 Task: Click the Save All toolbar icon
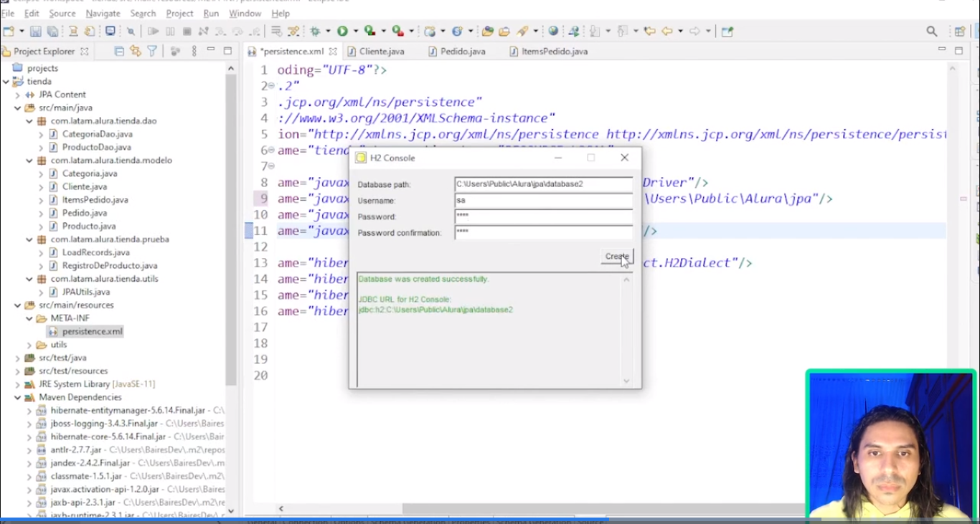tap(53, 32)
